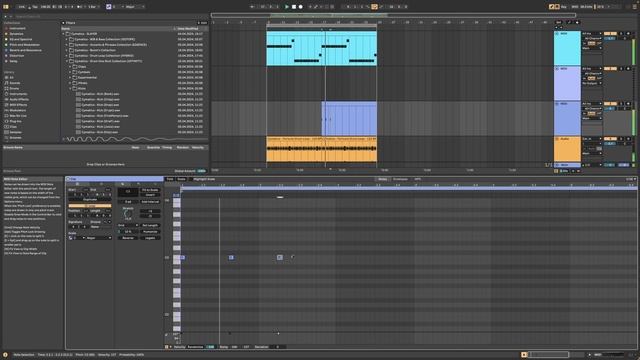The width and height of the screenshot is (640, 360).
Task: Toggle the orange Loop button in clip panel
Action: (90, 206)
